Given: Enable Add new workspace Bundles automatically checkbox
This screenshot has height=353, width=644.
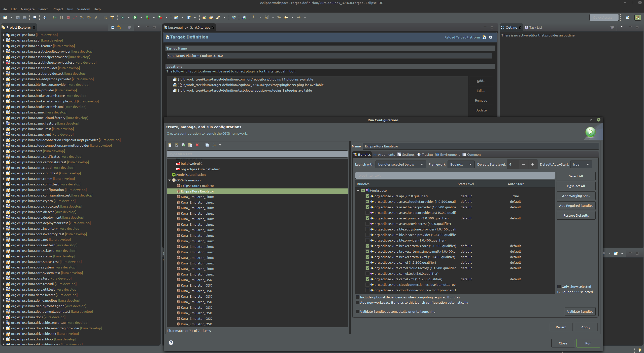Looking at the screenshot, I should click(357, 302).
